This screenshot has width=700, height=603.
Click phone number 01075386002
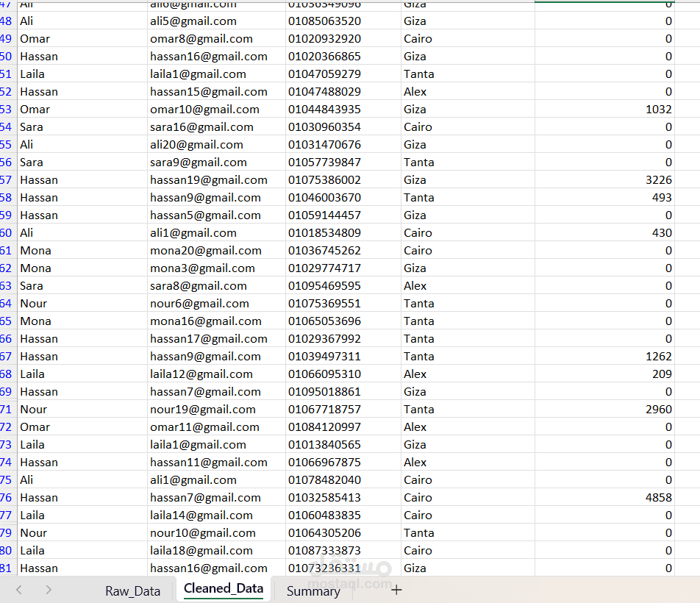point(343,180)
